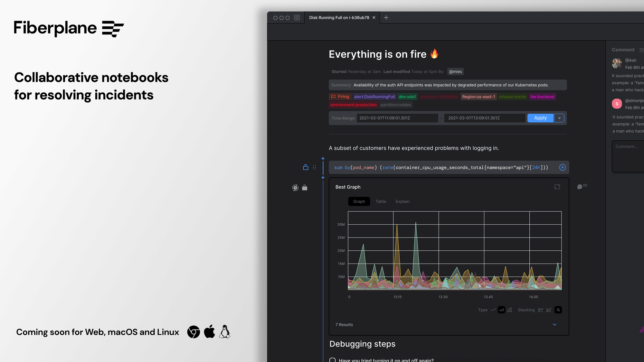Viewport: 644px width, 362px height.
Task: Click the drag handle dots beside query
Action: click(x=314, y=167)
